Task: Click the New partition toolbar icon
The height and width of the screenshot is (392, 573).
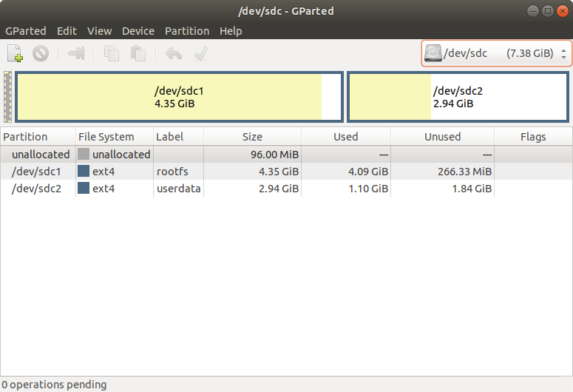Action: click(16, 53)
